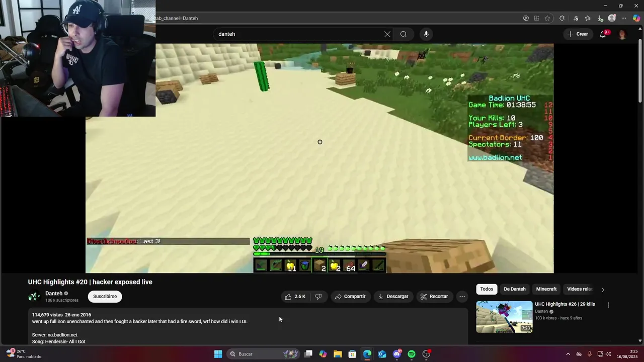Click the Descargar download button
Viewport: 644px width, 362px height.
point(393,297)
